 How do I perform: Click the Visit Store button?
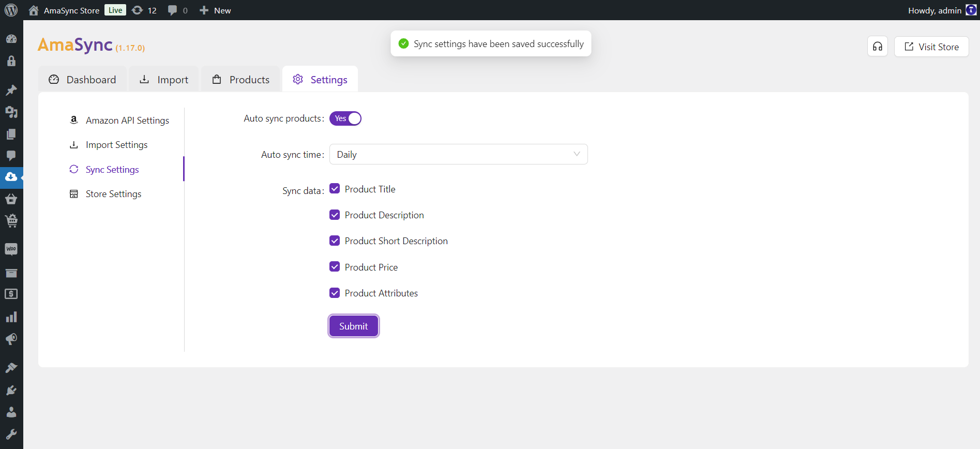click(x=931, y=47)
